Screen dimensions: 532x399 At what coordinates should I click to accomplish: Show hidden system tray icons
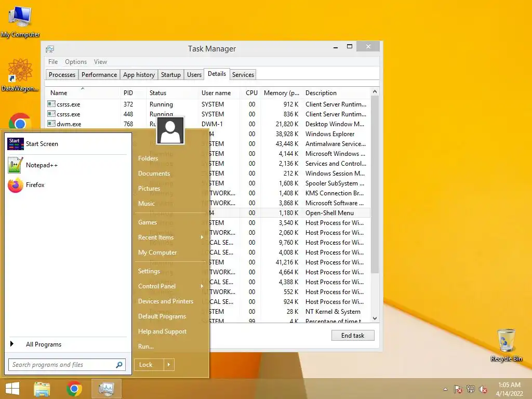445,389
